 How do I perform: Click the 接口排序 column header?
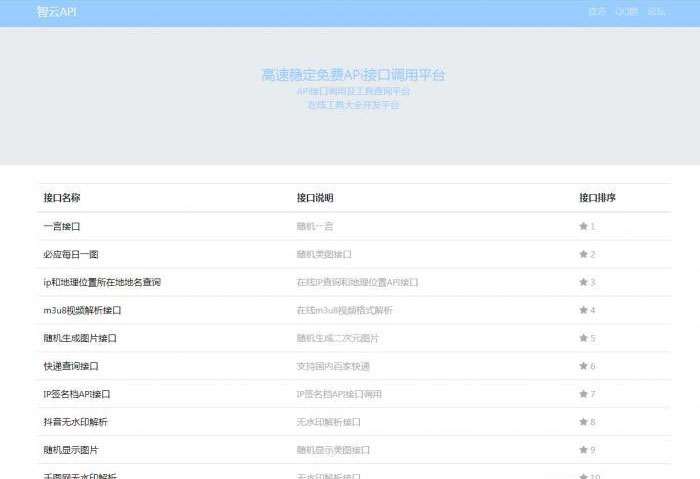597,198
